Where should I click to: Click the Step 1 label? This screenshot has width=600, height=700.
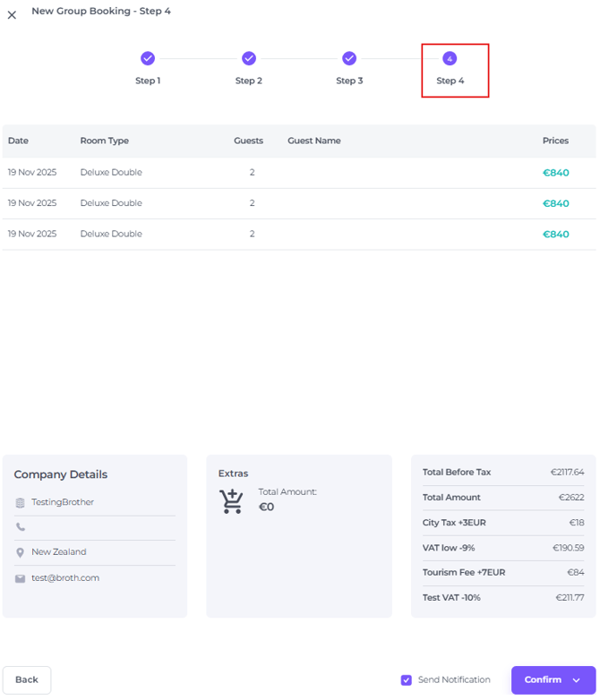[x=148, y=81]
